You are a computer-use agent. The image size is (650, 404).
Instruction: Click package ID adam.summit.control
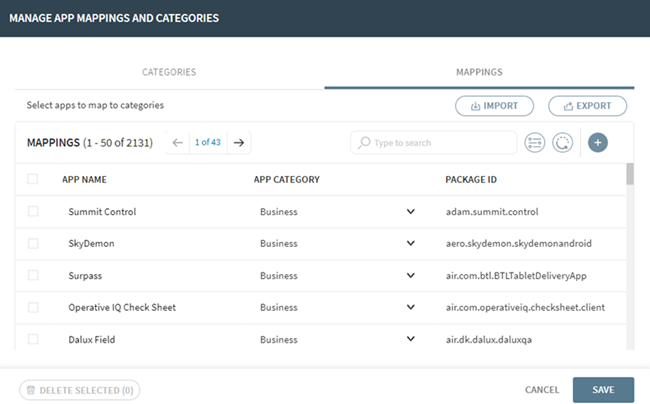pos(492,212)
